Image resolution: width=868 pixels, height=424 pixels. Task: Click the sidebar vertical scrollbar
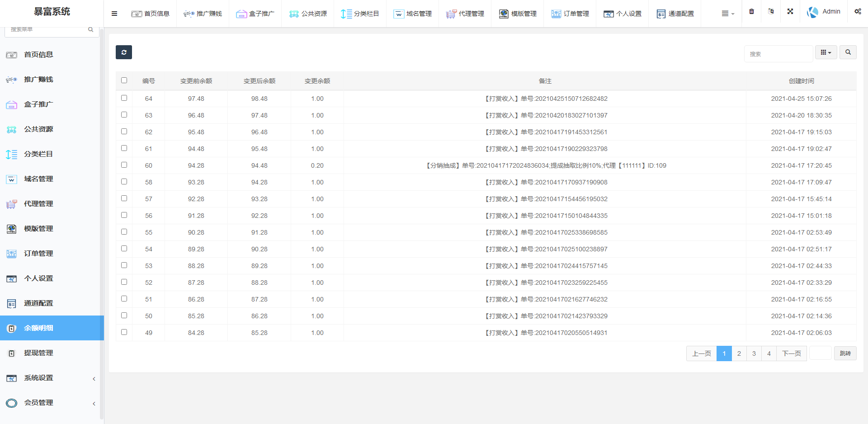tap(102, 226)
